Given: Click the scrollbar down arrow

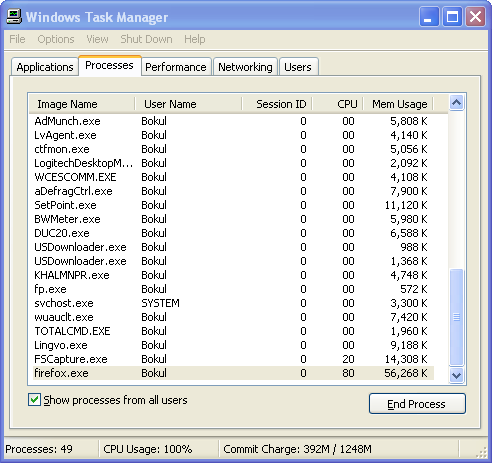Looking at the screenshot, I should pos(456,375).
